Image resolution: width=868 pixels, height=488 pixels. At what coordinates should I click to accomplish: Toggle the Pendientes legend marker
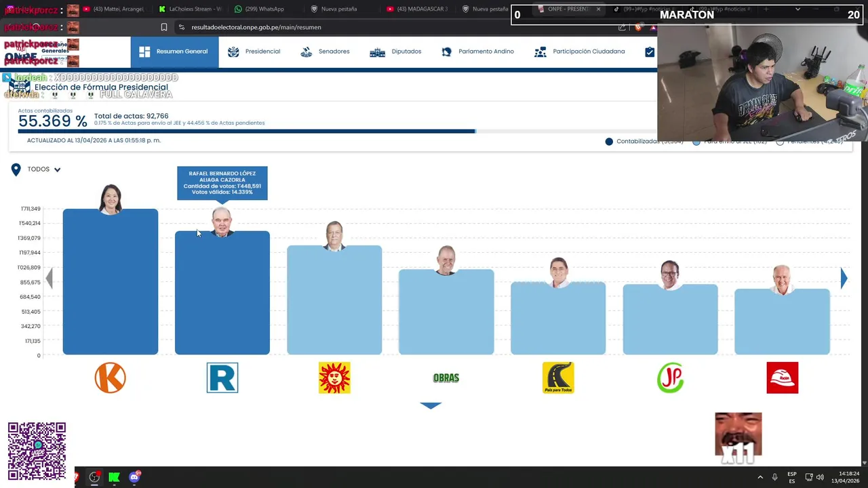click(780, 142)
